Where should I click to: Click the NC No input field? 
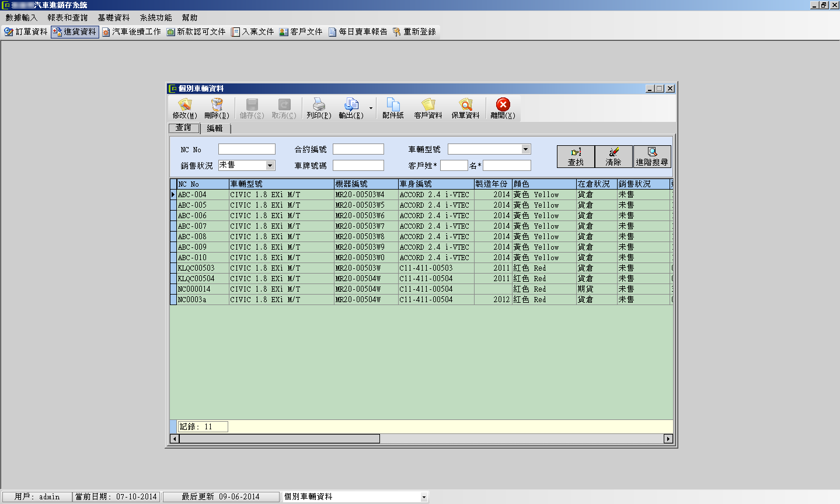tap(246, 149)
